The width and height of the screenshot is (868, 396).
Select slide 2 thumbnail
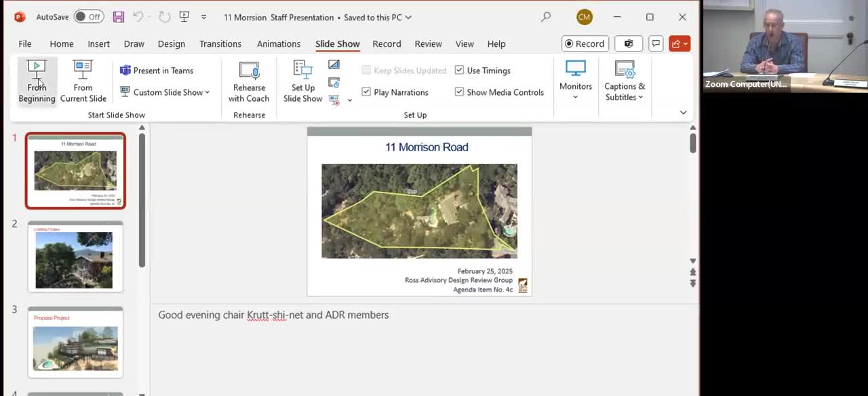(75, 257)
